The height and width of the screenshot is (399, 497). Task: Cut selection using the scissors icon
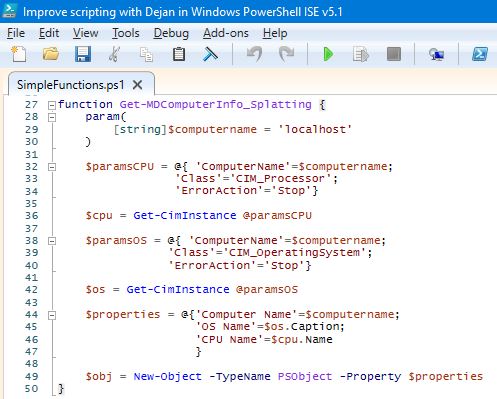point(114,54)
